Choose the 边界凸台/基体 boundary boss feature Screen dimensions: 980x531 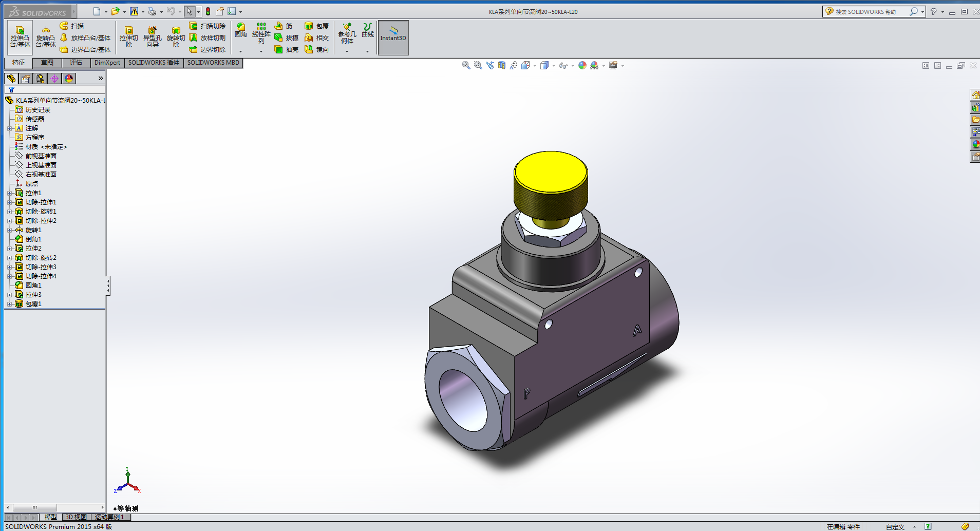click(85, 49)
